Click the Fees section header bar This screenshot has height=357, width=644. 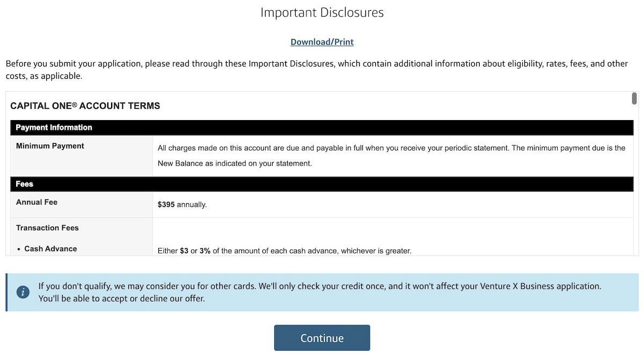pos(322,184)
